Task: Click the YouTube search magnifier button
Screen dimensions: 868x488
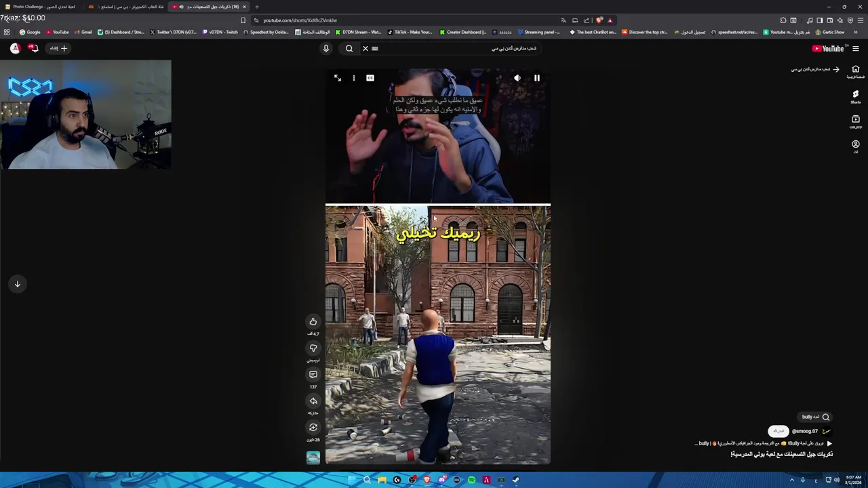Action: pos(349,48)
